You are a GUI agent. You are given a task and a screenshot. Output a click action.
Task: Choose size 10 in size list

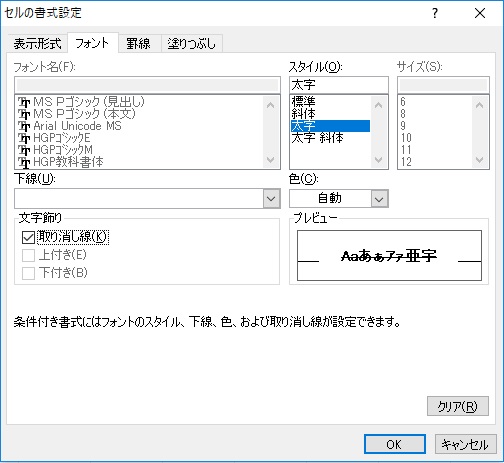(x=435, y=138)
